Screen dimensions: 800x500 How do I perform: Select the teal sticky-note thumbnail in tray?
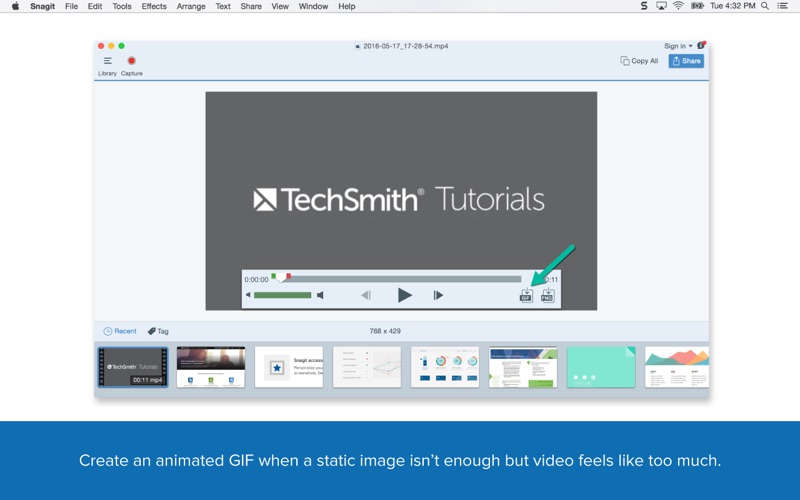coord(601,367)
